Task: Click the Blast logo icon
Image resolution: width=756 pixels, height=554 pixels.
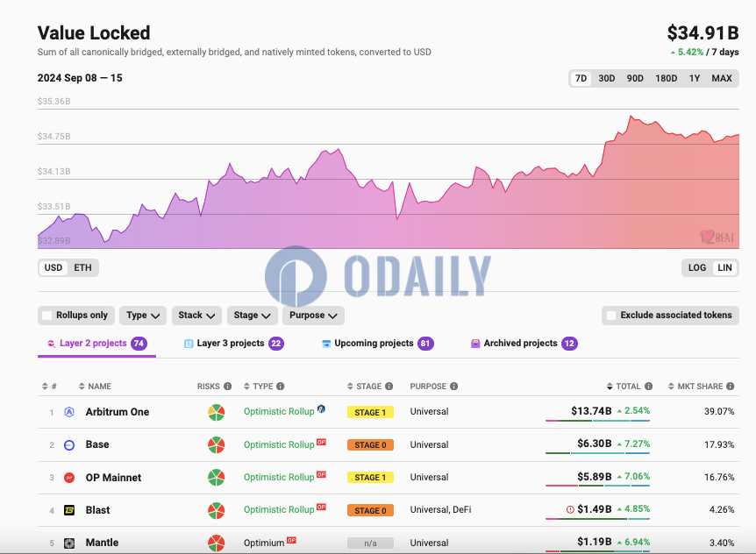Action: coord(69,510)
